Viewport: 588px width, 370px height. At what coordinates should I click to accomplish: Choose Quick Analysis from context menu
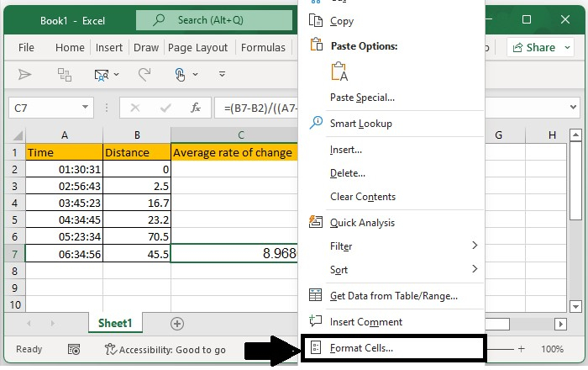click(x=391, y=223)
